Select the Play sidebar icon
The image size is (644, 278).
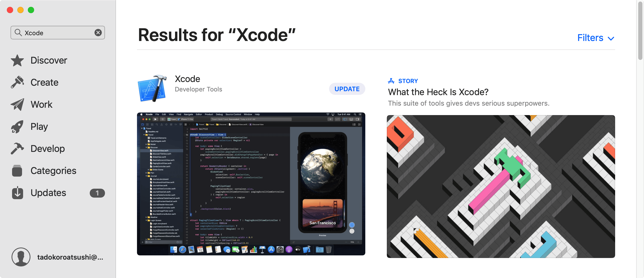(17, 126)
